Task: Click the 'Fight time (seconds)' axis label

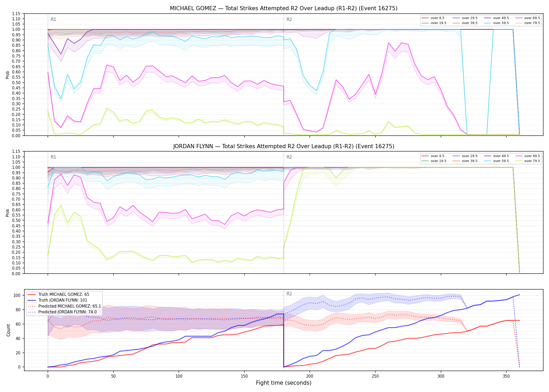Action: (x=284, y=383)
